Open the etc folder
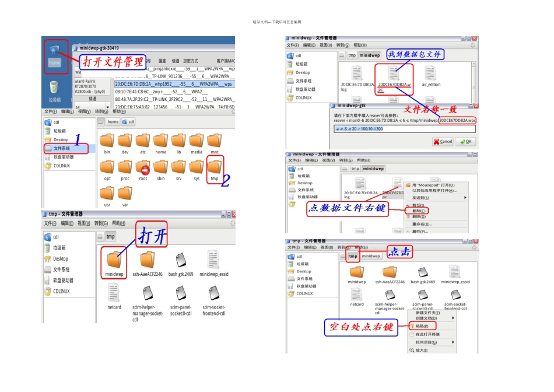The image size is (554, 392). (x=143, y=143)
